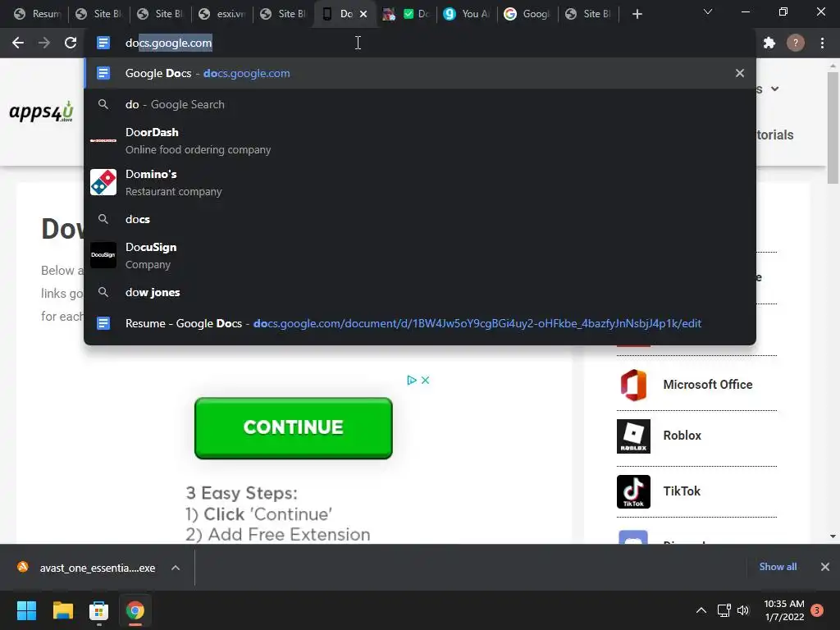Show all downloads
Image resolution: width=840 pixels, height=630 pixels.
[x=778, y=567]
